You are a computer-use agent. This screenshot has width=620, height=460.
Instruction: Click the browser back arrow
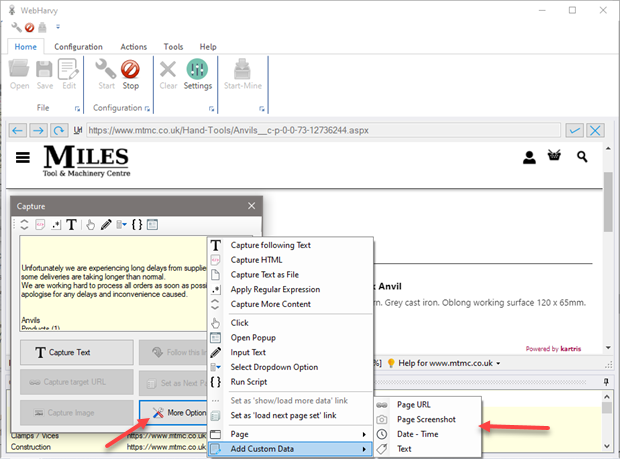tap(17, 130)
